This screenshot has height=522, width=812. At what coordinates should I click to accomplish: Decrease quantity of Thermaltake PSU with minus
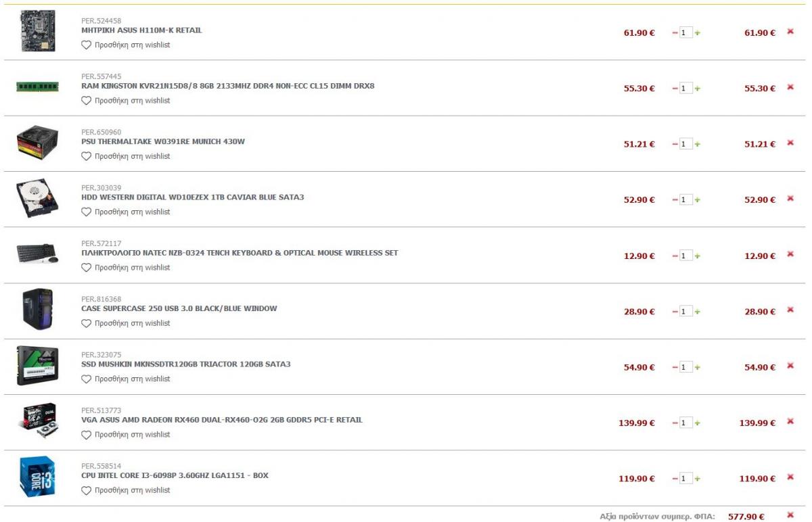click(675, 144)
